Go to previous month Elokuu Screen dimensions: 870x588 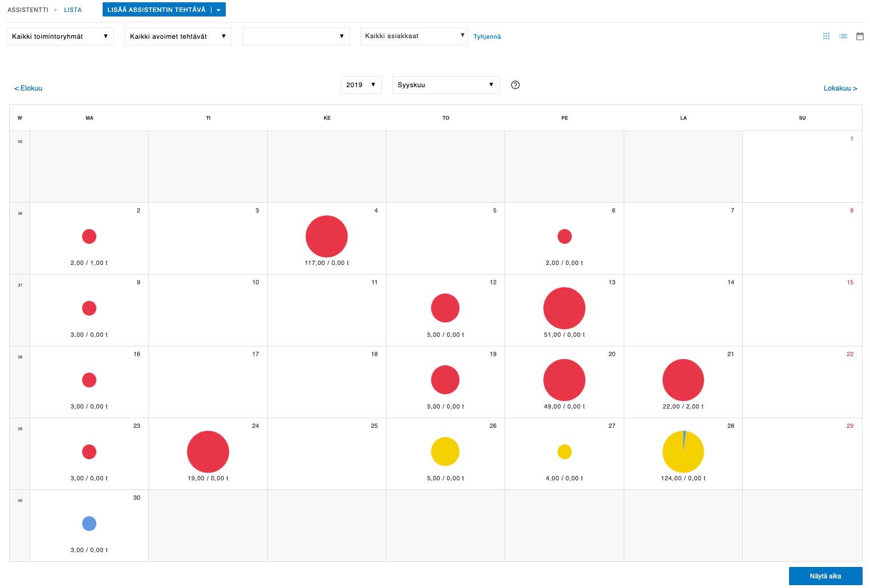(28, 88)
